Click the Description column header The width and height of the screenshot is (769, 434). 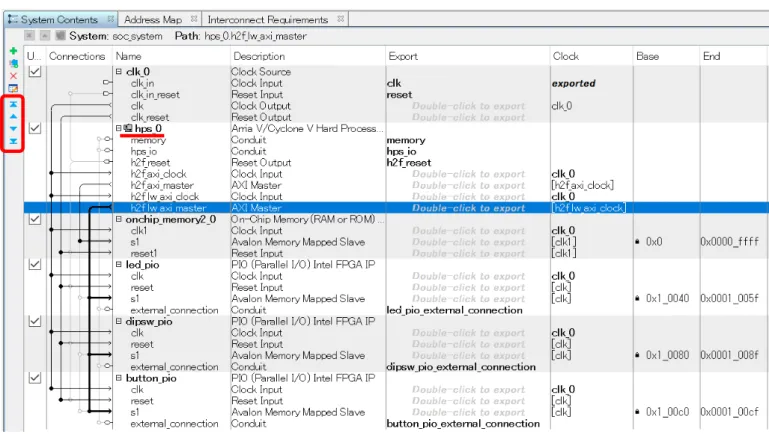tap(259, 56)
